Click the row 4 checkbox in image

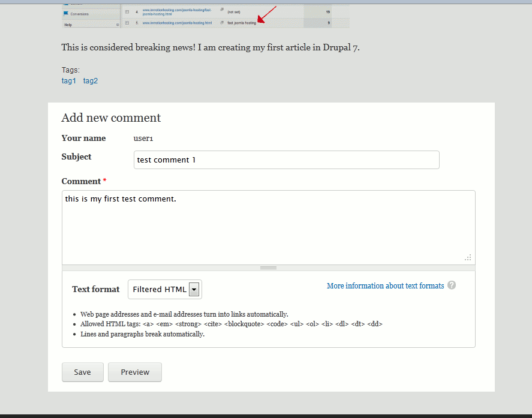[x=127, y=12]
